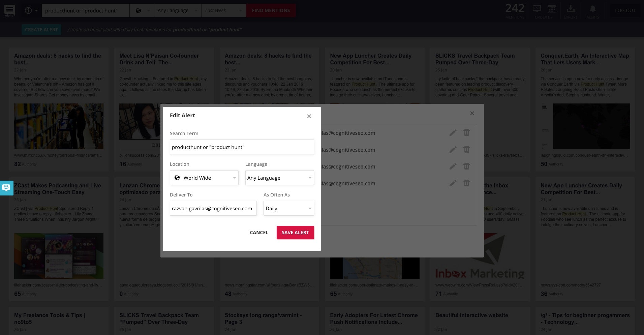Edit the second alert with pencil icon
This screenshot has height=335, width=644.
click(x=453, y=150)
